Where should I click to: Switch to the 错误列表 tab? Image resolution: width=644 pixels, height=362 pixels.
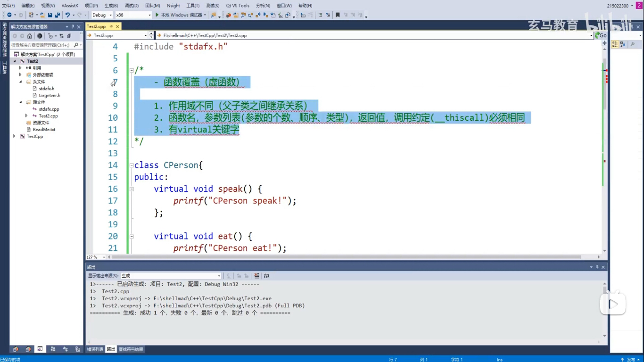click(x=95, y=349)
